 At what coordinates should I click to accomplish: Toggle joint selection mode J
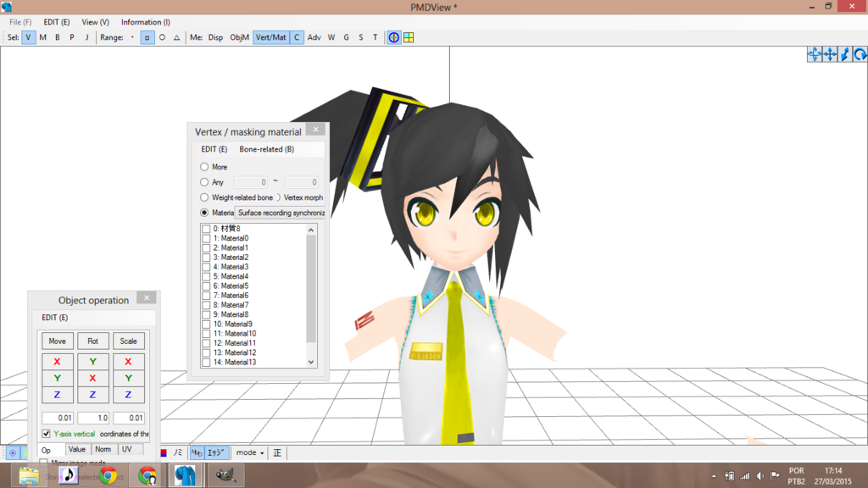pyautogui.click(x=86, y=37)
